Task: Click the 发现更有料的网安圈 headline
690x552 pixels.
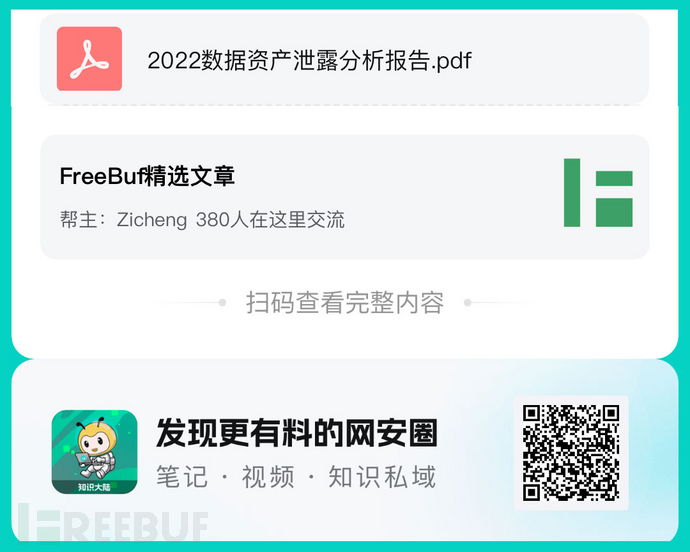Action: pyautogui.click(x=297, y=432)
